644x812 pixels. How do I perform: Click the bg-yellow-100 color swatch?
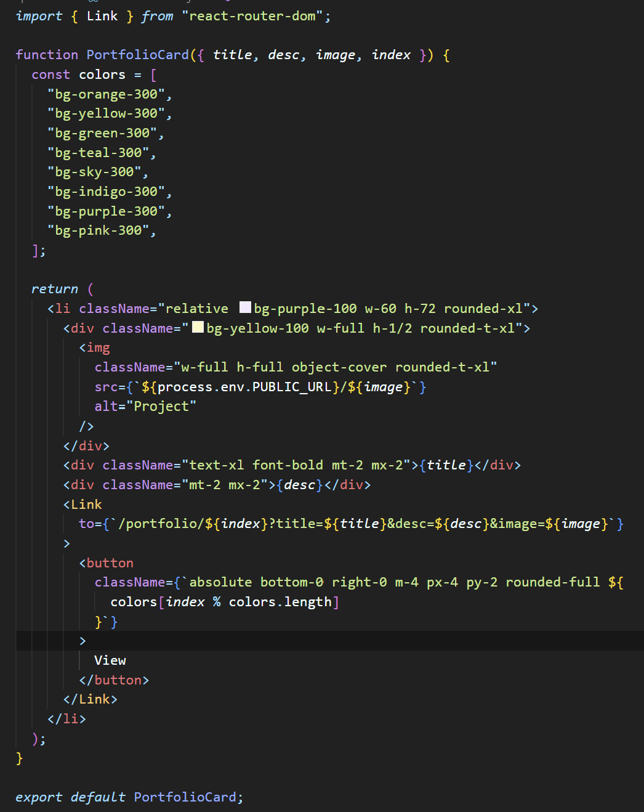pyautogui.click(x=198, y=327)
